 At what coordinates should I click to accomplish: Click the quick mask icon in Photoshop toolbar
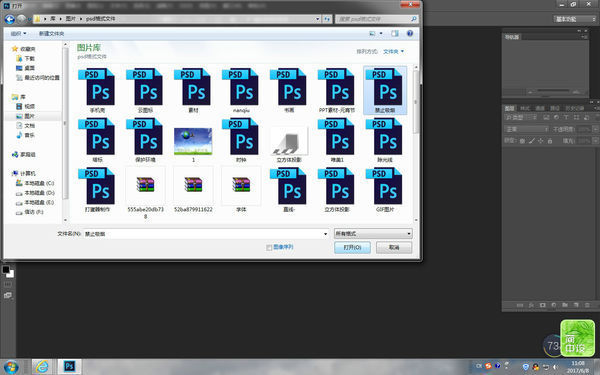(8, 285)
